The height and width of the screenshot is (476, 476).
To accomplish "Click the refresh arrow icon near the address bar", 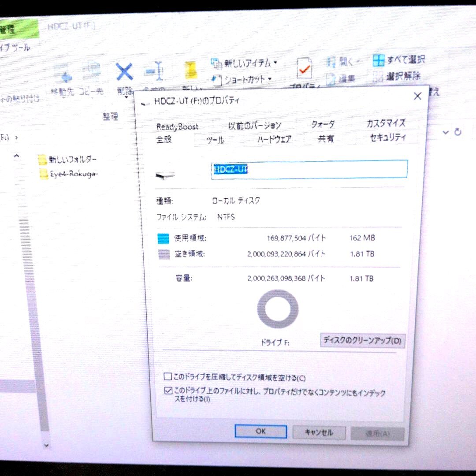I will click(x=457, y=131).
